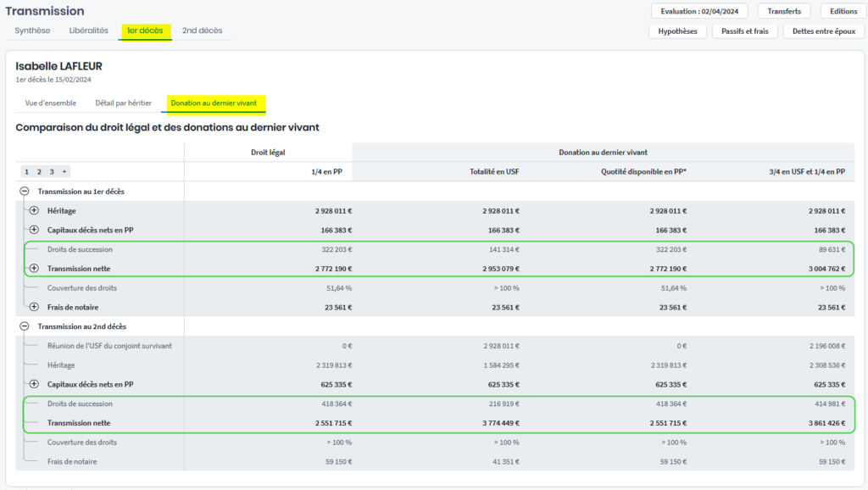
Task: Expand Capitaux décès nets en PP, 1er décès
Action: [x=34, y=230]
